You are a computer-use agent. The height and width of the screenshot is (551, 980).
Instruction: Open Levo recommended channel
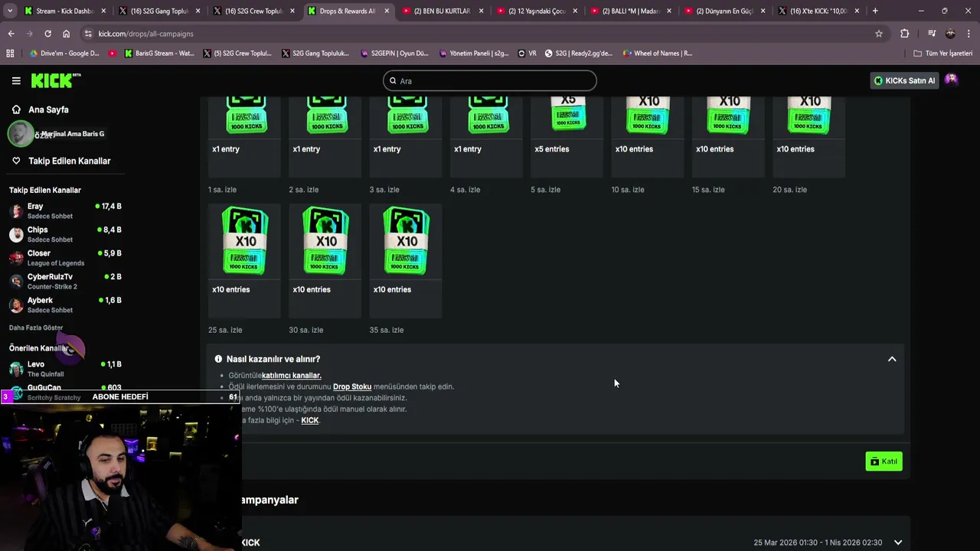tap(65, 369)
